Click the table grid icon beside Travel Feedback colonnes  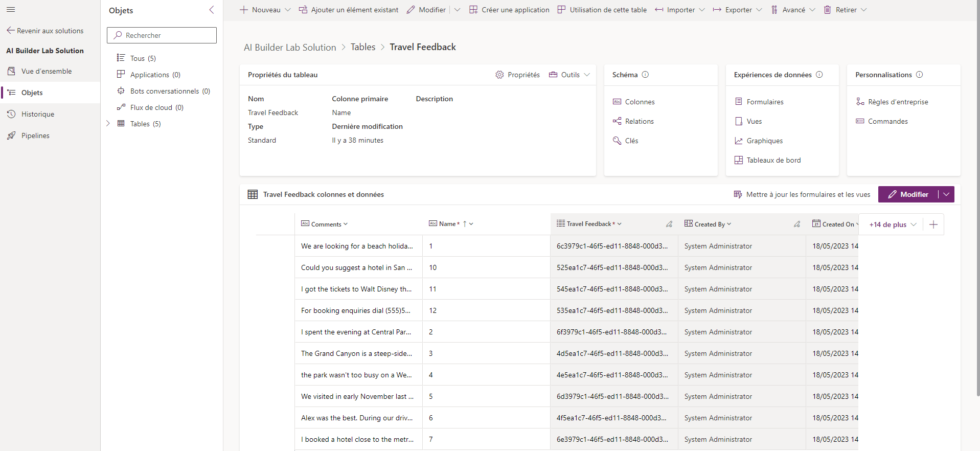click(x=253, y=194)
